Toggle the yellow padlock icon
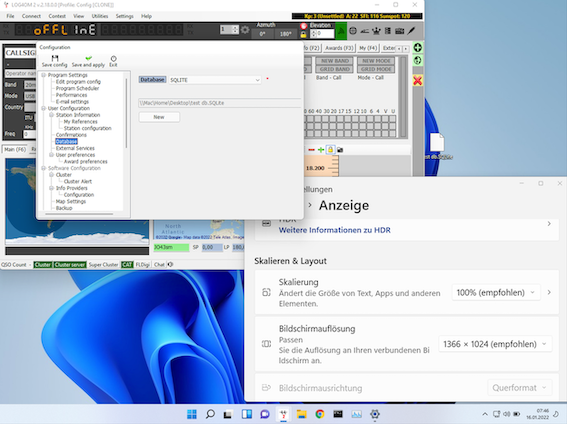This screenshot has width=567, height=424. pos(303,34)
